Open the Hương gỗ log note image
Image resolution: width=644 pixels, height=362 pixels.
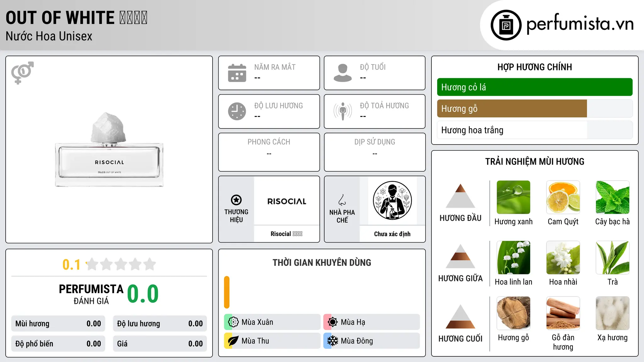click(514, 313)
